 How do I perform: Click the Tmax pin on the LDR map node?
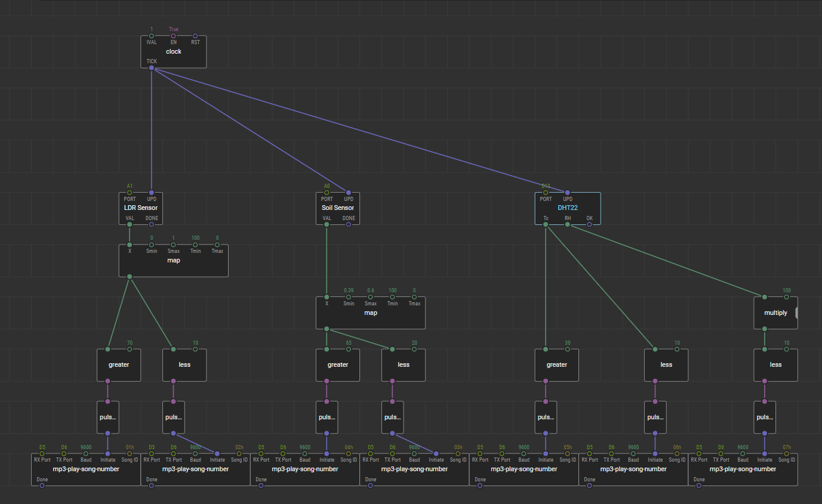(x=217, y=245)
